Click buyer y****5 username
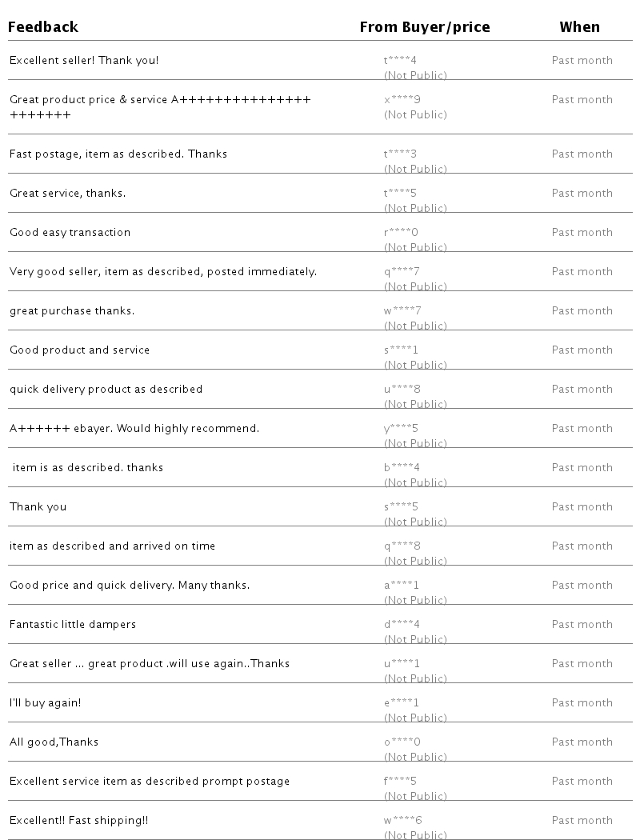Viewport: 640px width, 840px height. [x=401, y=428]
